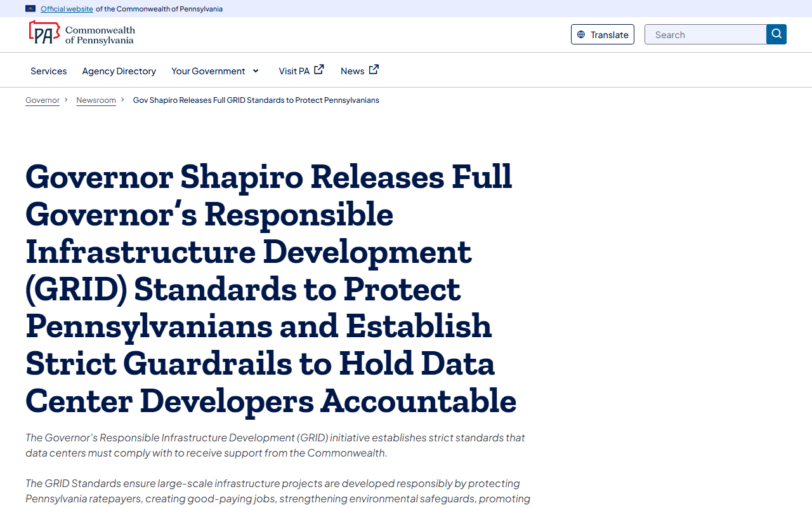Open the Visit PA link

click(301, 70)
